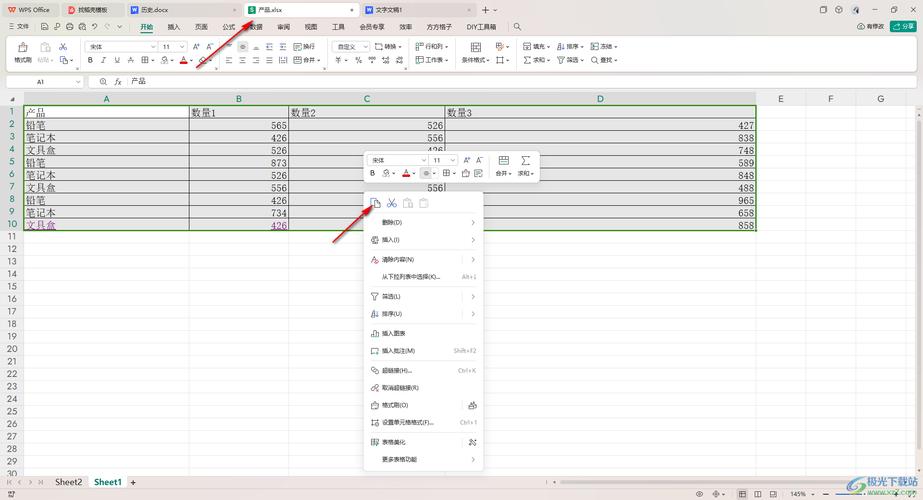Open the Formulas (公式) ribbon tab
The width and height of the screenshot is (923, 500).
tap(229, 27)
